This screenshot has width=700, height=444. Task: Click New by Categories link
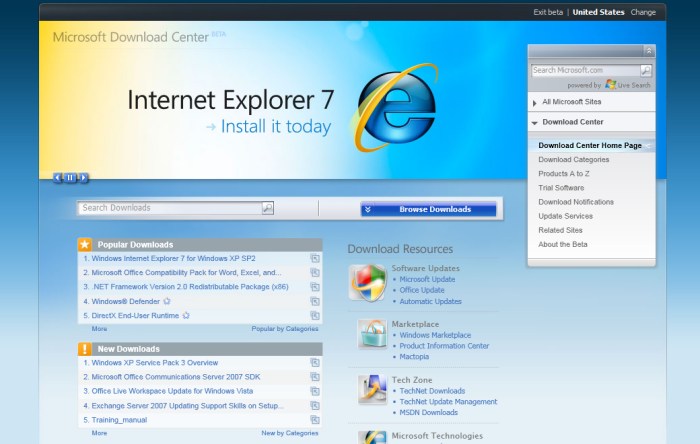(x=290, y=433)
